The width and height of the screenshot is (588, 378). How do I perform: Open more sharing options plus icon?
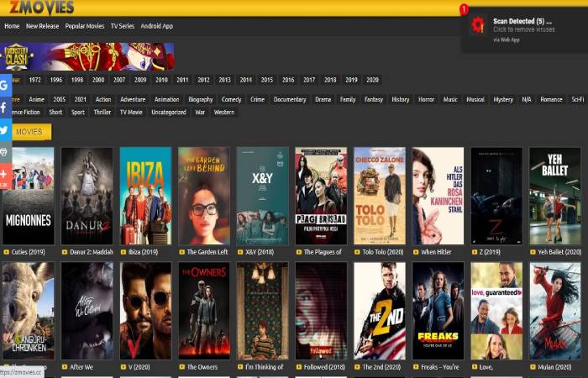coord(5,175)
